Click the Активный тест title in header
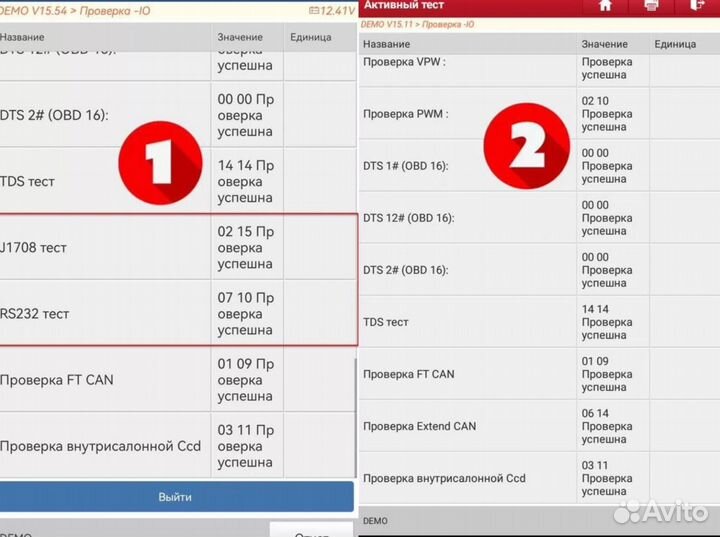 [x=404, y=6]
